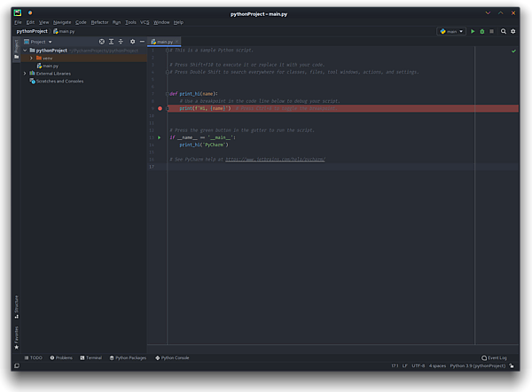Click the locate-file target icon in Project panel
Viewport: 532px width, 392px height.
pyautogui.click(x=101, y=42)
